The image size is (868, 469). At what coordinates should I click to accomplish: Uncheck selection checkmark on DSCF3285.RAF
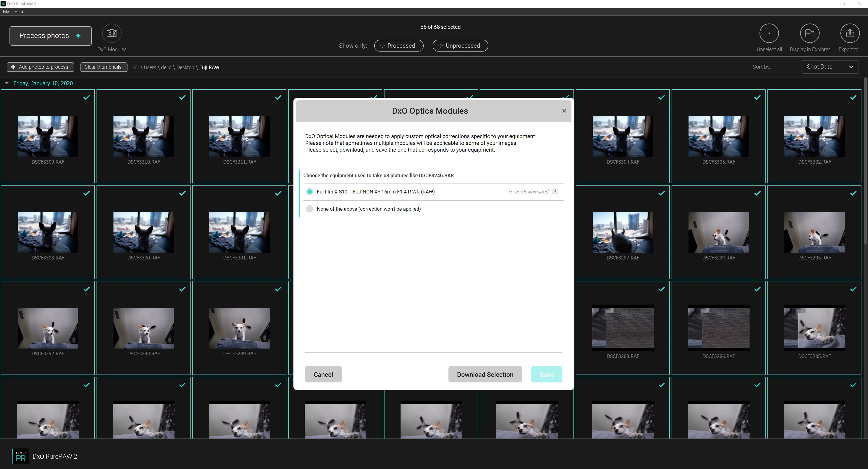pos(853,289)
